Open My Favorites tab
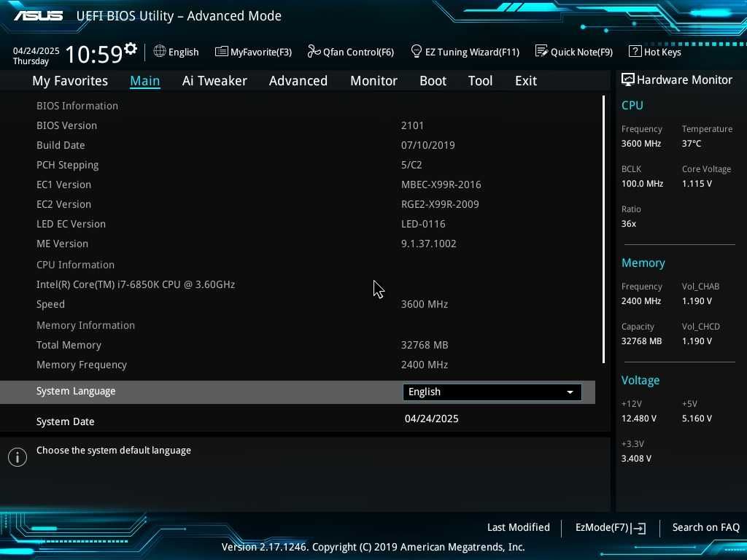747x560 pixels. tap(70, 80)
